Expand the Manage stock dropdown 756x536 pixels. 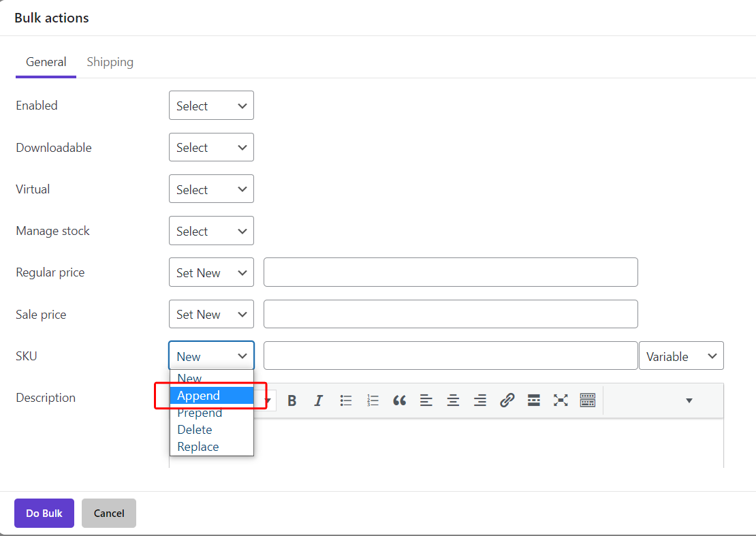click(211, 231)
